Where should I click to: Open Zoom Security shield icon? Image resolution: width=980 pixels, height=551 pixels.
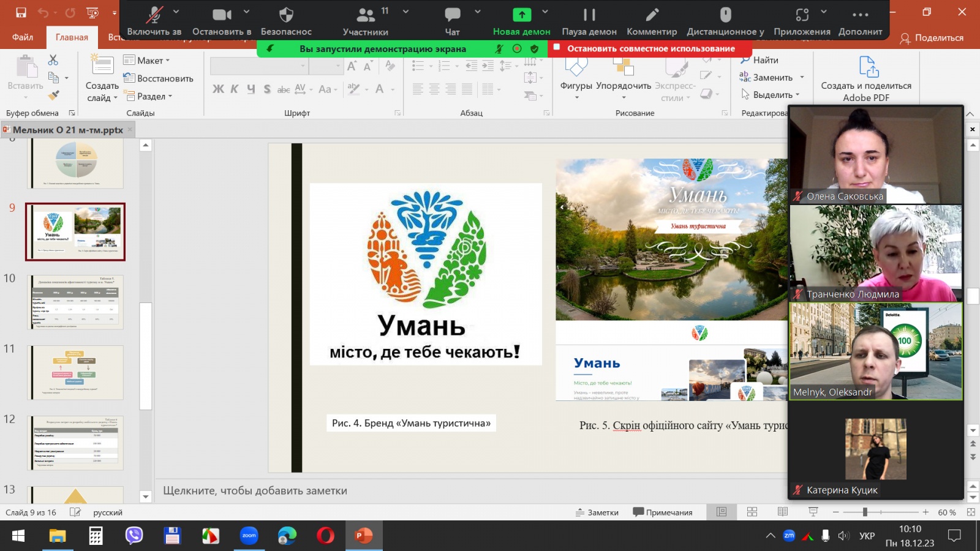coord(286,15)
